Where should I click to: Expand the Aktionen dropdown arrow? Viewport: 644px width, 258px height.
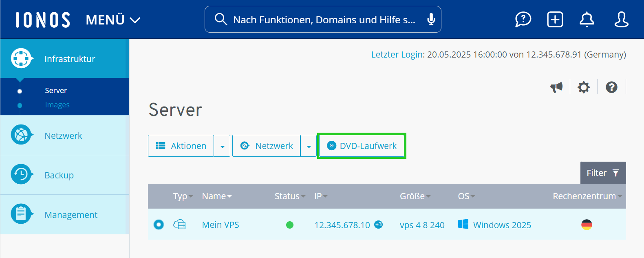[222, 146]
